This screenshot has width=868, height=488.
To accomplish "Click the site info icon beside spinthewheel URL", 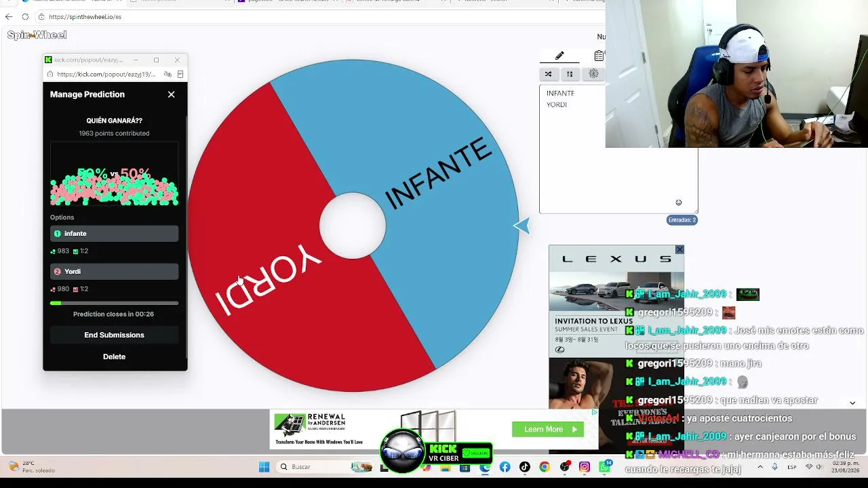I will tap(41, 16).
